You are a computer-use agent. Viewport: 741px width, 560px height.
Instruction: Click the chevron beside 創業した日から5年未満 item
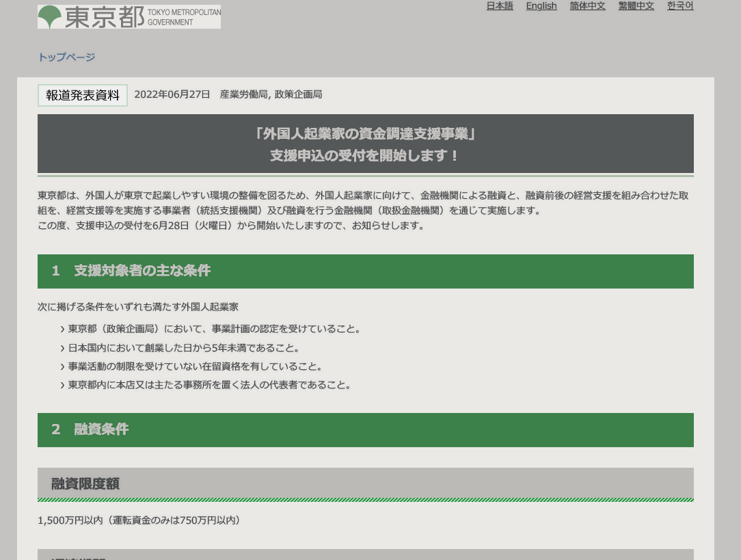click(x=63, y=349)
